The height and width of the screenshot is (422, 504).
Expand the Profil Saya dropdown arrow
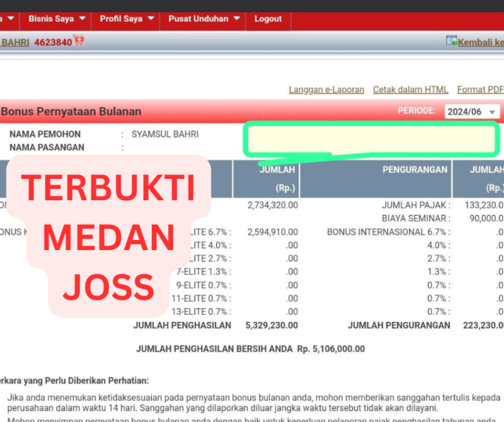pyautogui.click(x=151, y=19)
